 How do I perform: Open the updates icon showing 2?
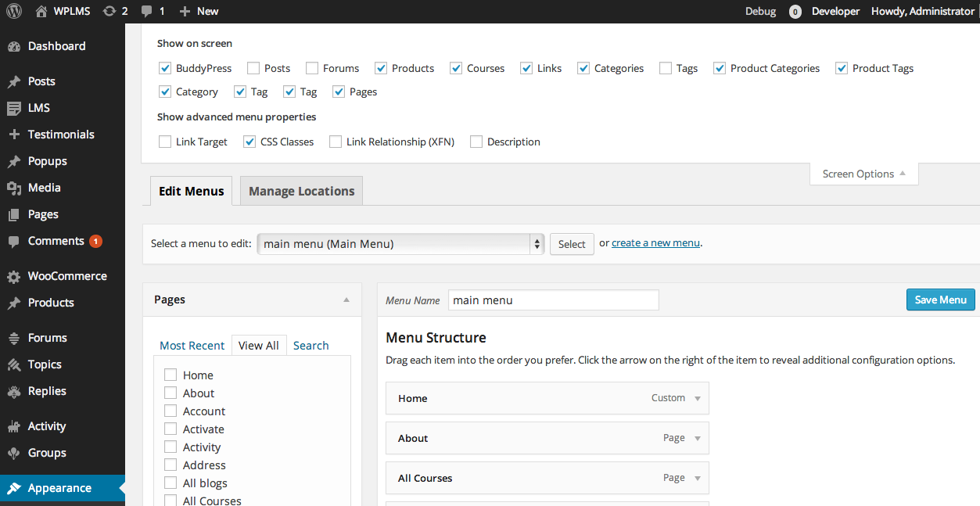click(x=109, y=11)
